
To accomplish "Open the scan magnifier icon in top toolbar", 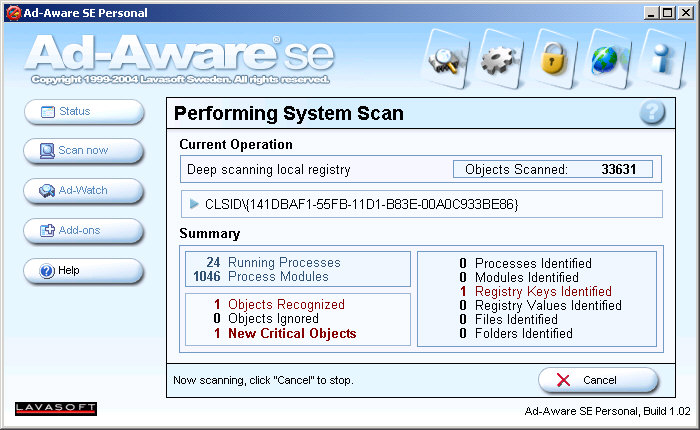I will [445, 60].
